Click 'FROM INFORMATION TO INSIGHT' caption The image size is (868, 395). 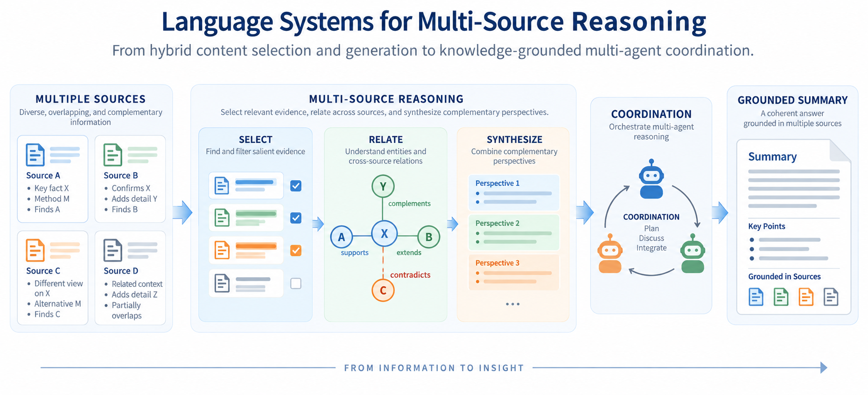(x=434, y=368)
